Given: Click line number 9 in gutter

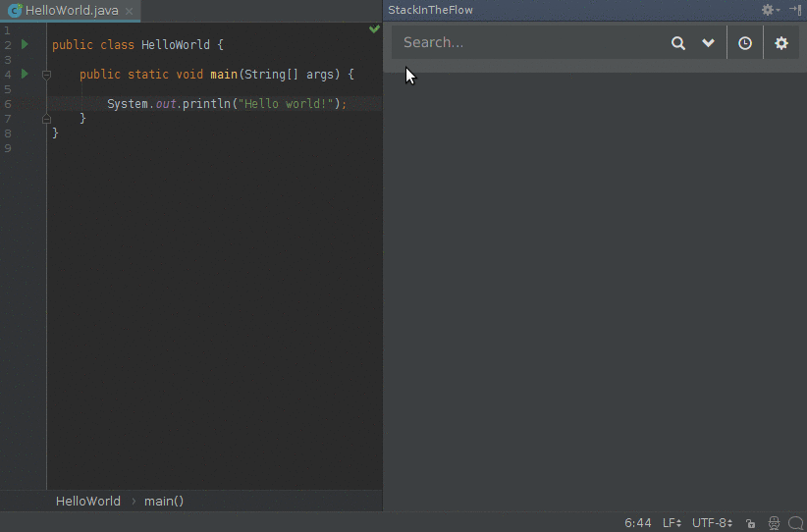Looking at the screenshot, I should coord(7,148).
